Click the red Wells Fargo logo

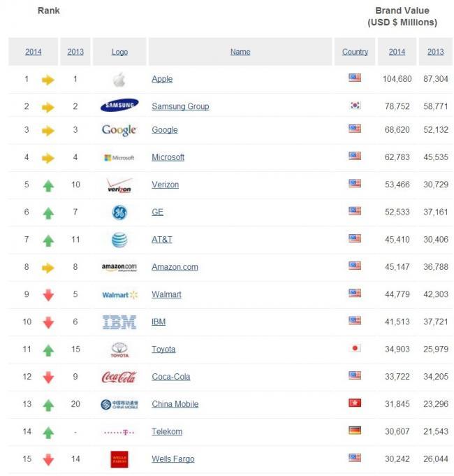[119, 459]
